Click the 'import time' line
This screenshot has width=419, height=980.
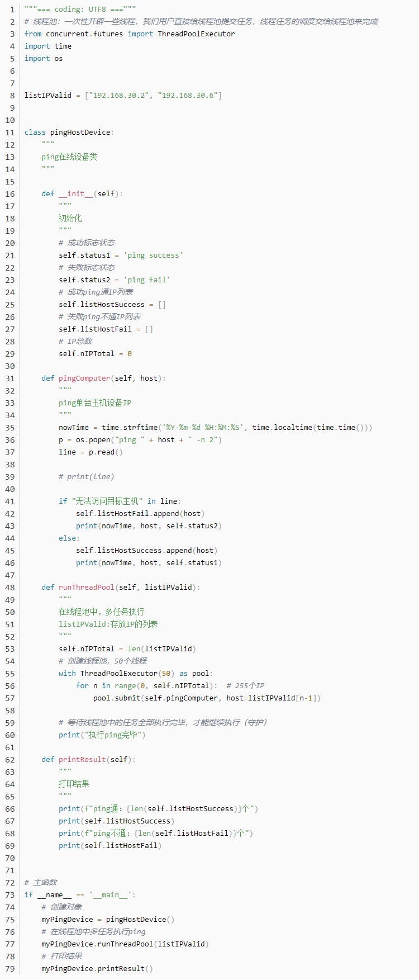48,46
